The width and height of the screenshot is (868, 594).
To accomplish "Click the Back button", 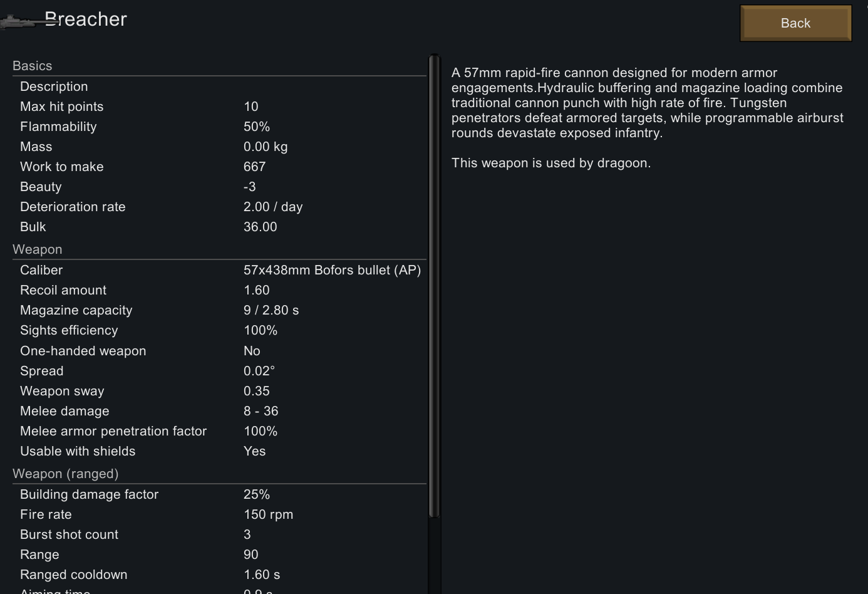I will pyautogui.click(x=795, y=23).
